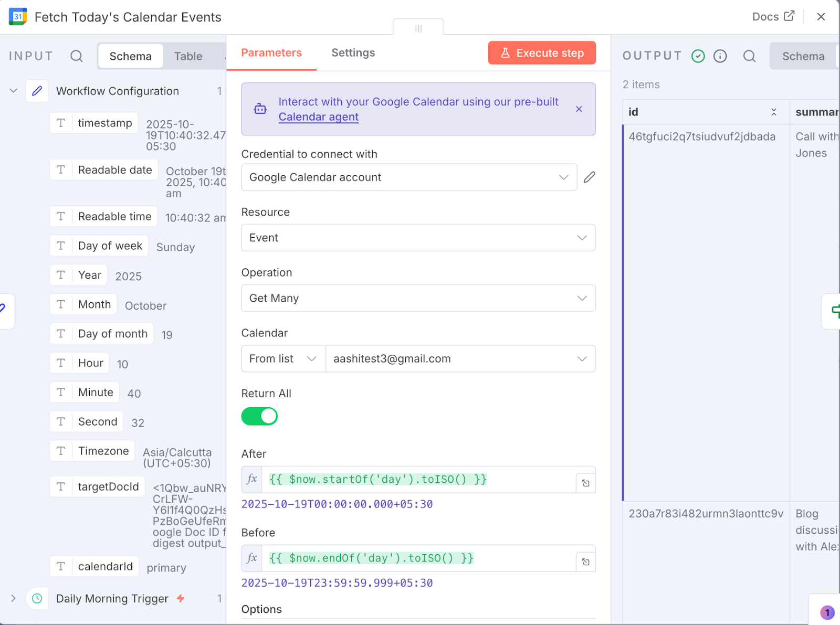Switch to the Settings tab
840x625 pixels.
tap(353, 52)
